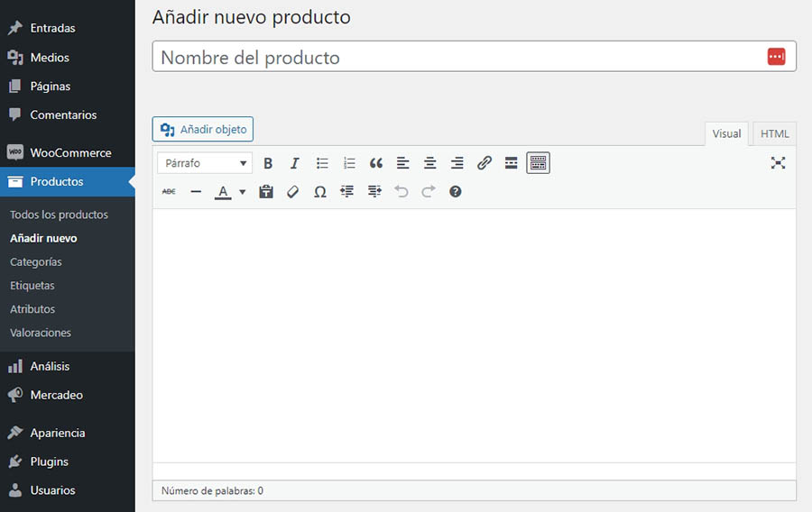Switch to the HTML editor tab
Image resolution: width=812 pixels, height=512 pixels.
click(x=774, y=133)
